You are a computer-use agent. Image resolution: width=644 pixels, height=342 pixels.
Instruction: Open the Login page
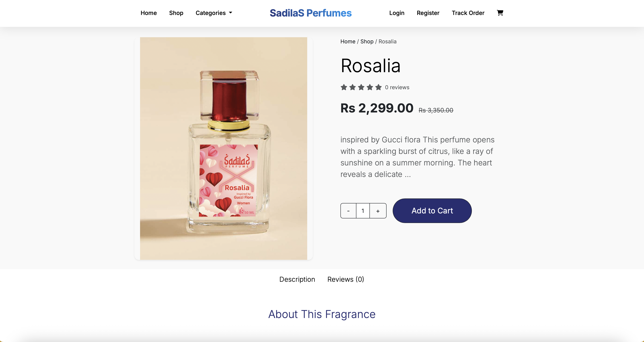pyautogui.click(x=397, y=13)
